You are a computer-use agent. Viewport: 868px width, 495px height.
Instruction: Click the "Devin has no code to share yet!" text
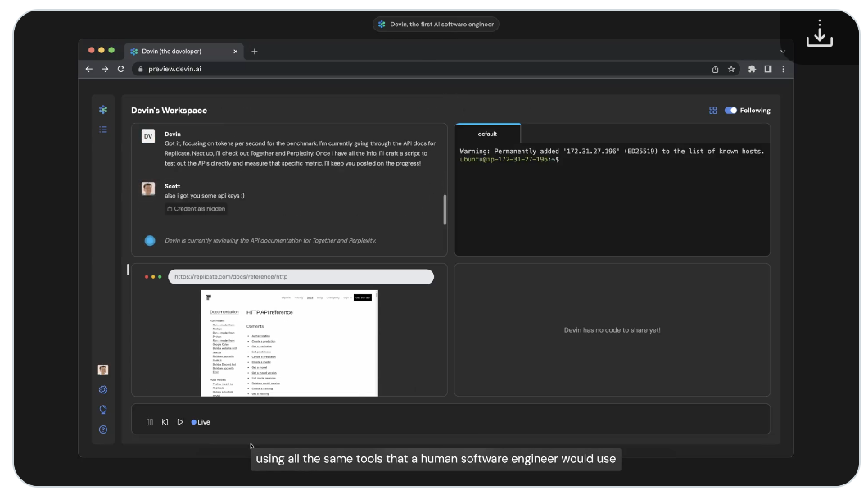point(612,330)
